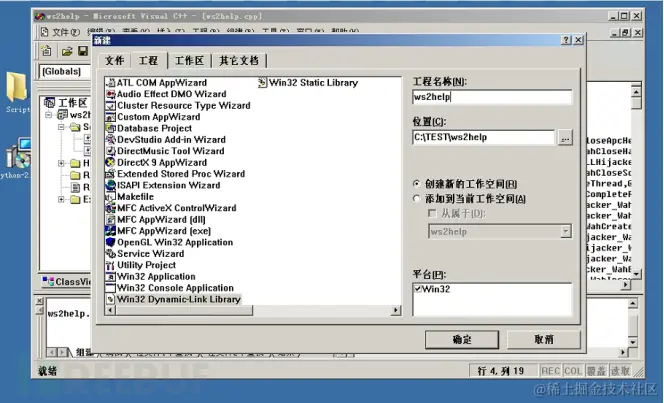The height and width of the screenshot is (403, 664).
Task: Click the Open folder toolbar icon
Action: tap(66, 51)
